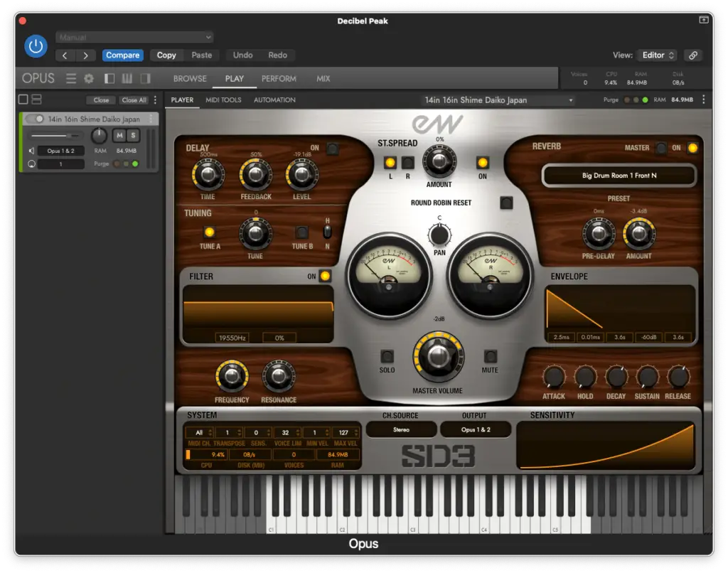The image size is (728, 573).
Task: Toggle right sidebar panel icon
Action: pos(145,78)
